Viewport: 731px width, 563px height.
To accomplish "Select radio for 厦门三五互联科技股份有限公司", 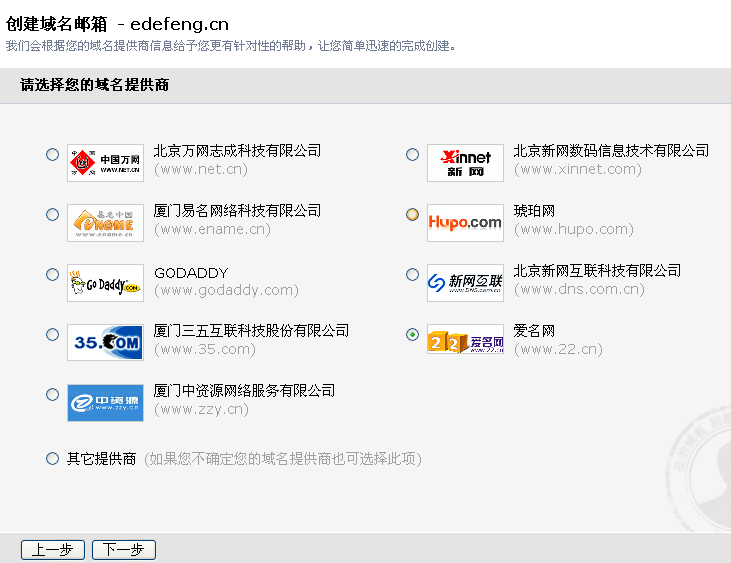I will 52,334.
